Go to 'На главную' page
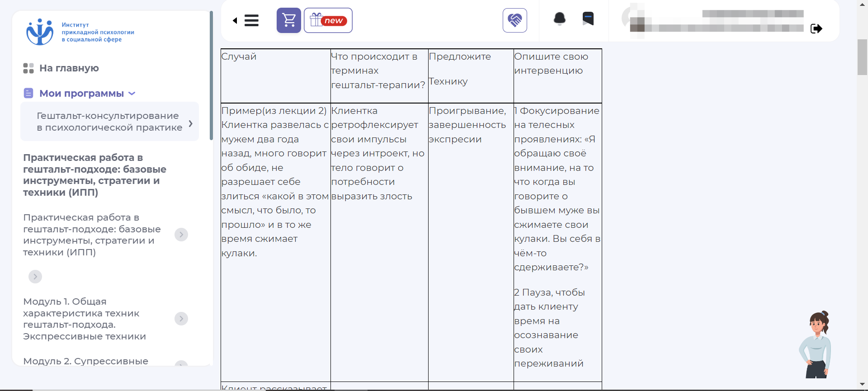 (69, 68)
